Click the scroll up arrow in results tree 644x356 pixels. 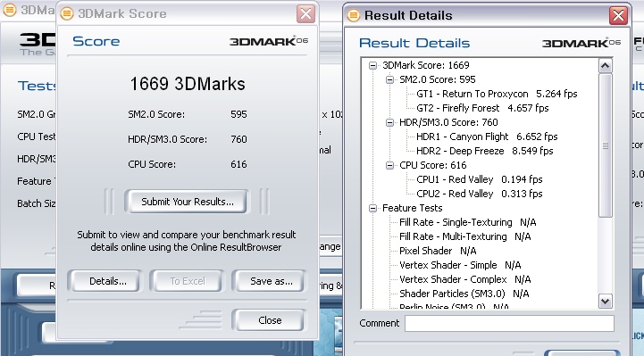[x=606, y=66]
